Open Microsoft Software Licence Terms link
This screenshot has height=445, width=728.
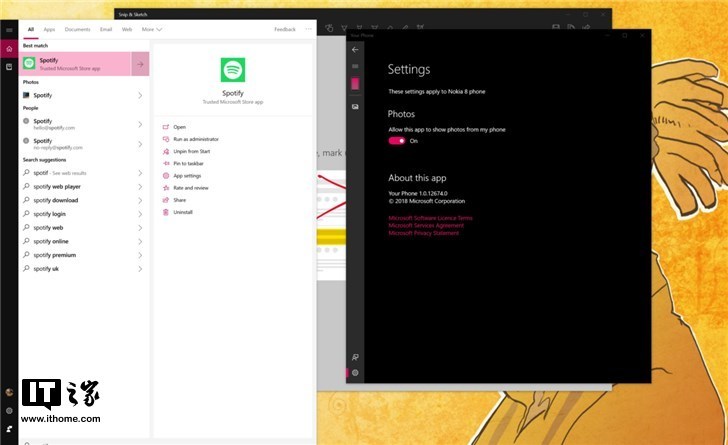pyautogui.click(x=430, y=218)
